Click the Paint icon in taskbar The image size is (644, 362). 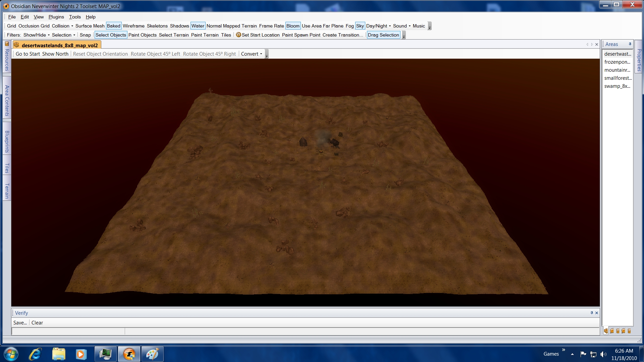pyautogui.click(x=152, y=354)
